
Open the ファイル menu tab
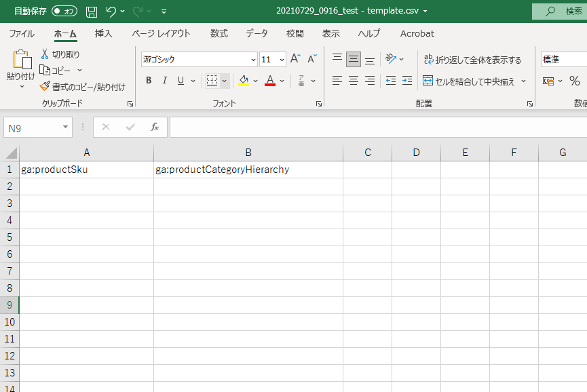coord(22,34)
